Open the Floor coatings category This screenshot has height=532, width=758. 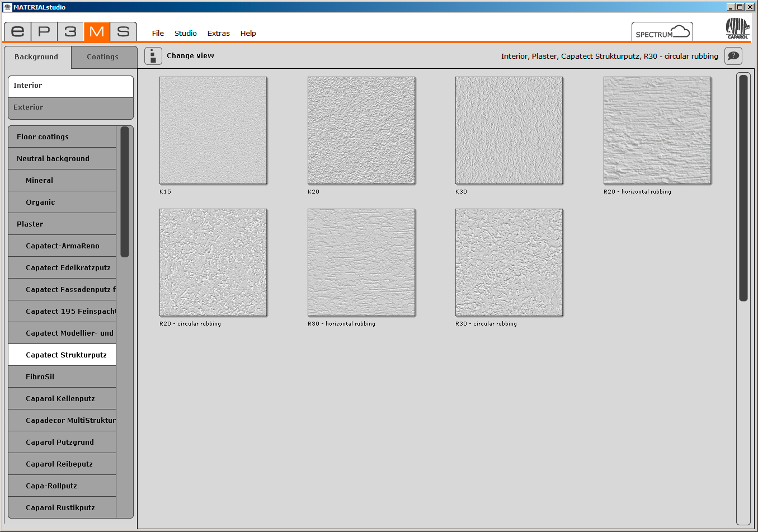coord(62,136)
